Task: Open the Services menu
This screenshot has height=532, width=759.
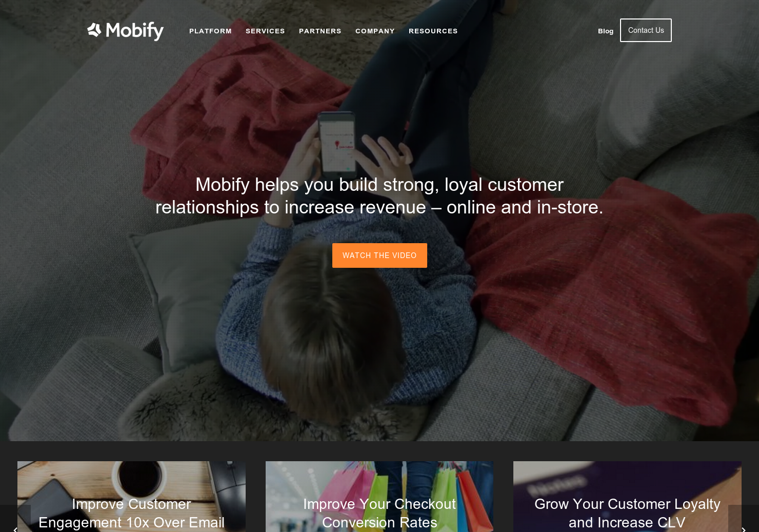Action: [265, 31]
